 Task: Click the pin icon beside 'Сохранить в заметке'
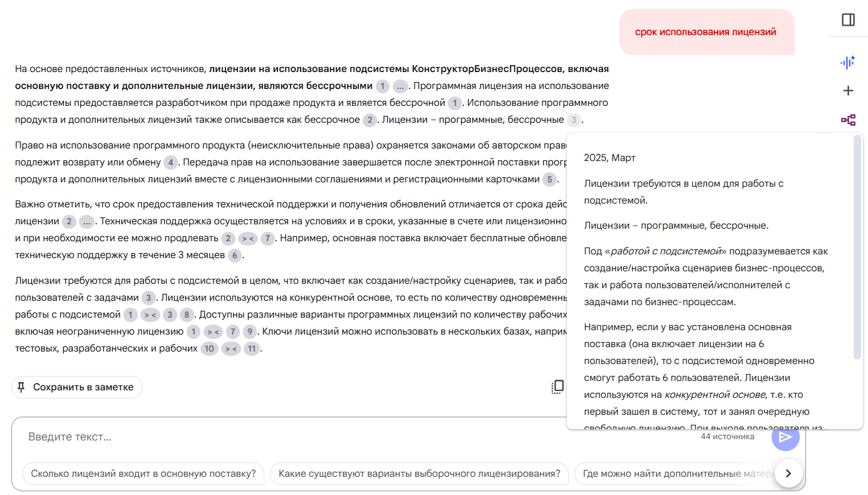coord(21,387)
